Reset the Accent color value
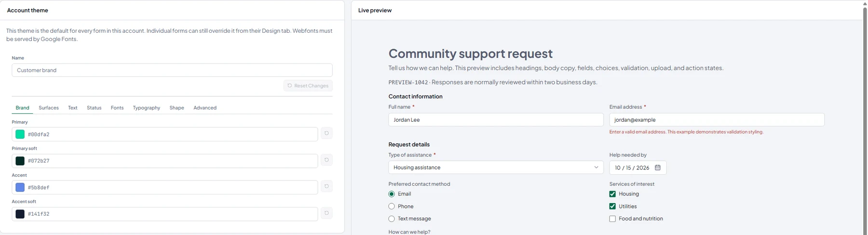 pyautogui.click(x=326, y=186)
